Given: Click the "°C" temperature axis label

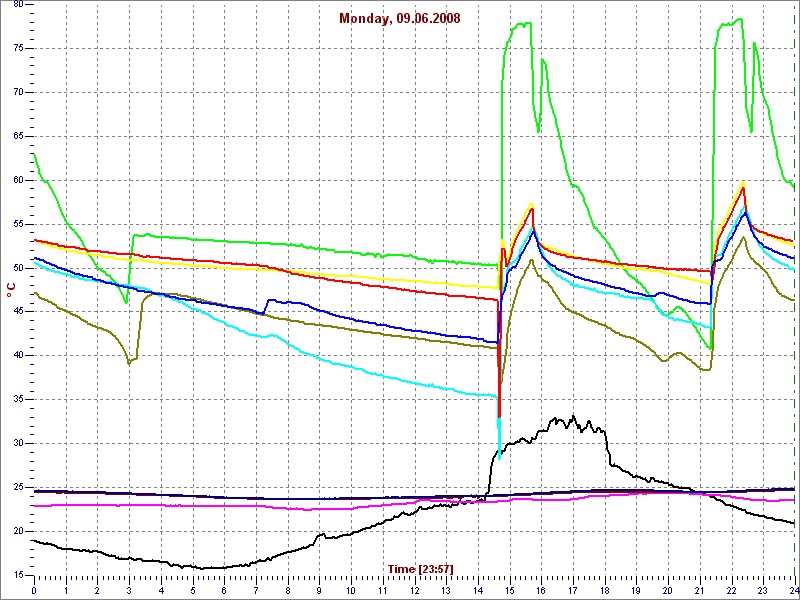Looking at the screenshot, I should [x=9, y=289].
